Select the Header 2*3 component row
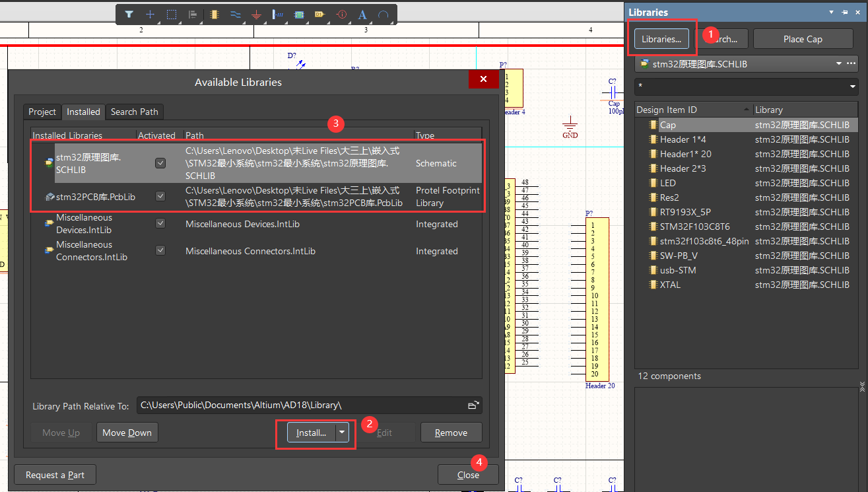The height and width of the screenshot is (492, 868). click(746, 168)
